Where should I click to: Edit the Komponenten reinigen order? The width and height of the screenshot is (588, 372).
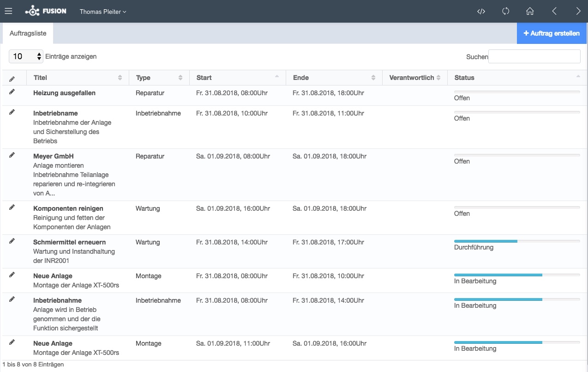(12, 207)
